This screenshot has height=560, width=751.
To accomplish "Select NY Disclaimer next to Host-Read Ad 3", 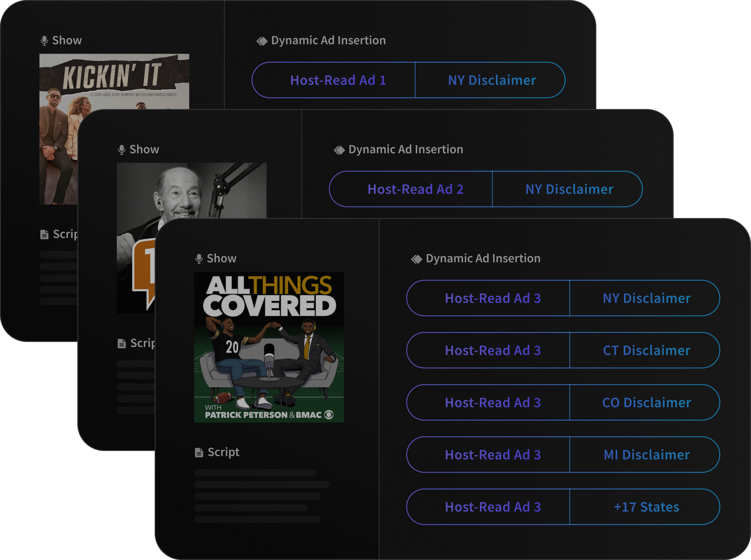I will click(644, 298).
